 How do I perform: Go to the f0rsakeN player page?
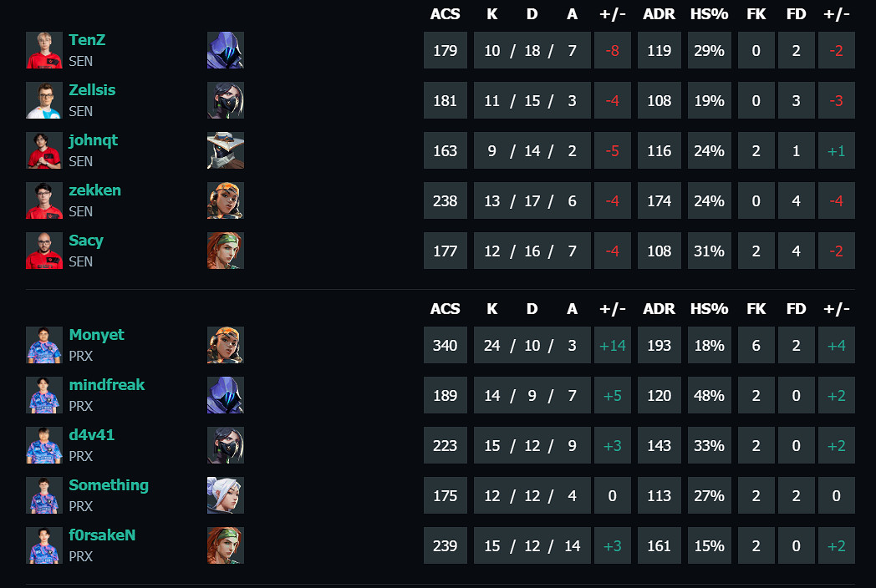[102, 535]
